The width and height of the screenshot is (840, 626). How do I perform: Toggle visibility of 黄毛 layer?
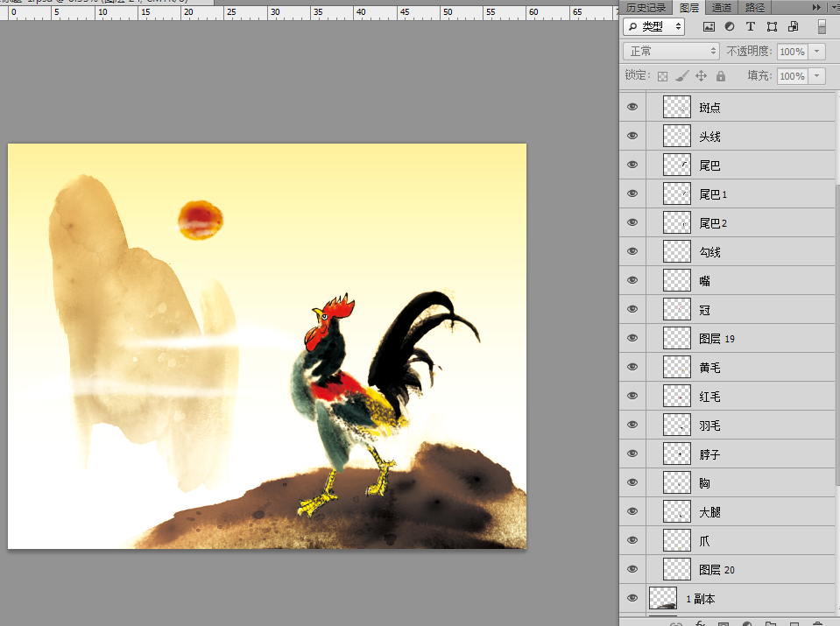(632, 368)
